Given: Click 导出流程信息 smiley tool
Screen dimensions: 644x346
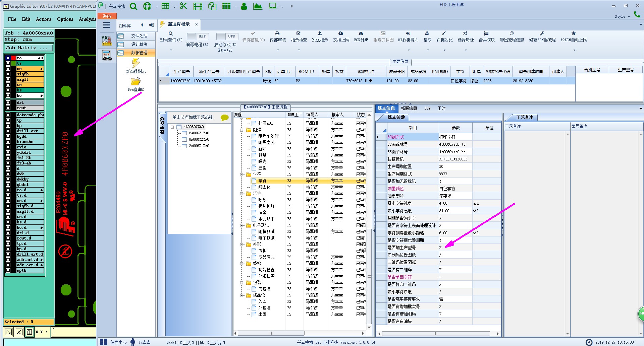Looking at the screenshot, I should (x=512, y=37).
